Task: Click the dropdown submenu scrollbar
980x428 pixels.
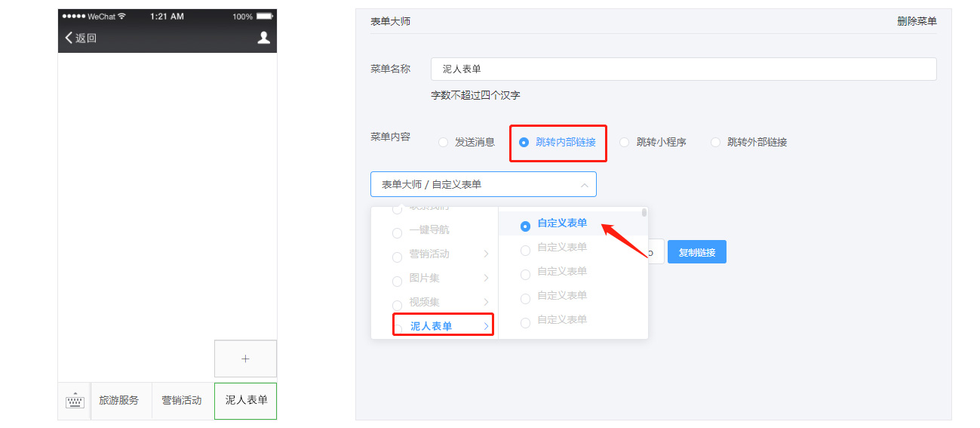Action: pyautogui.click(x=644, y=213)
